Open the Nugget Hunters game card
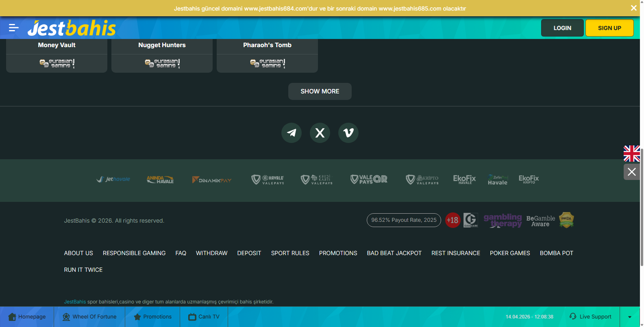The width and height of the screenshot is (644, 327). click(162, 56)
